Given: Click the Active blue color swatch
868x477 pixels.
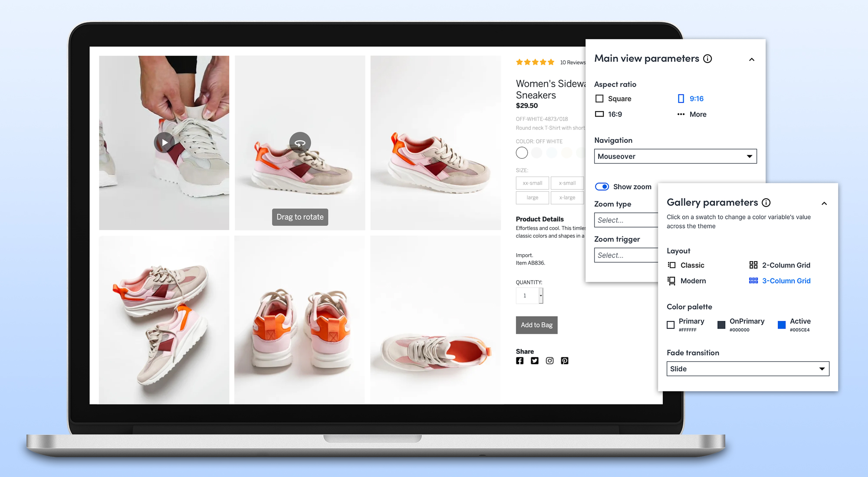Looking at the screenshot, I should pyautogui.click(x=781, y=324).
